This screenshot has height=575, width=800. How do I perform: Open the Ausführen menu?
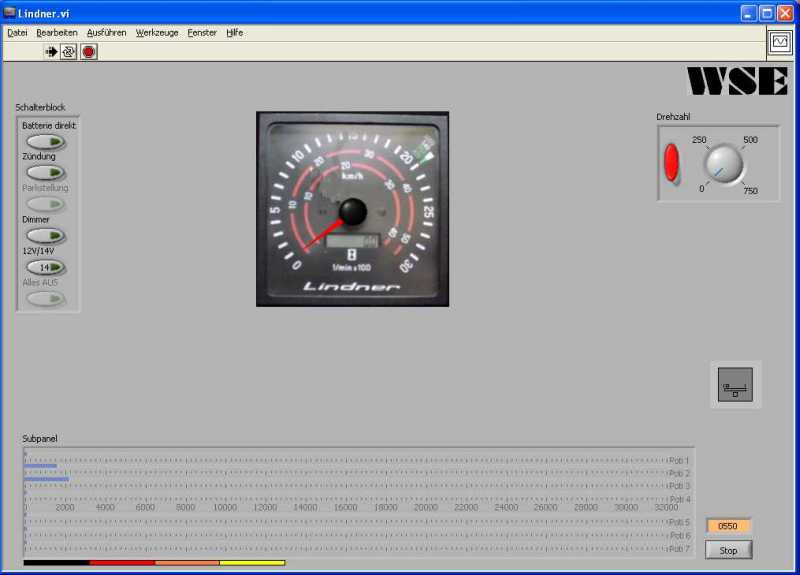click(x=106, y=32)
